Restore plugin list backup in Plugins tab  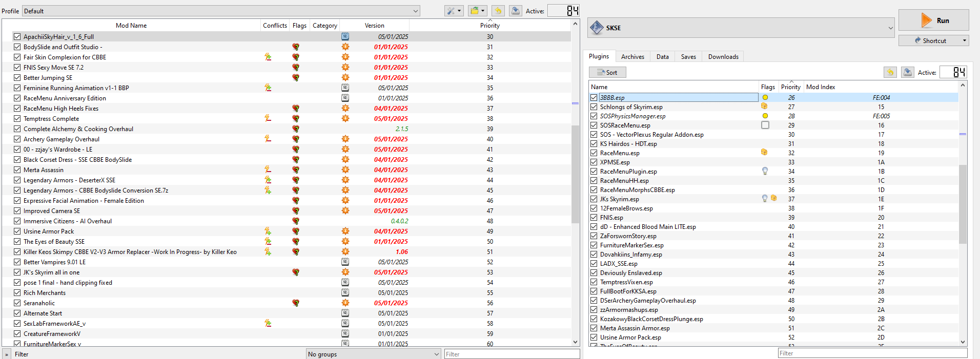(890, 72)
